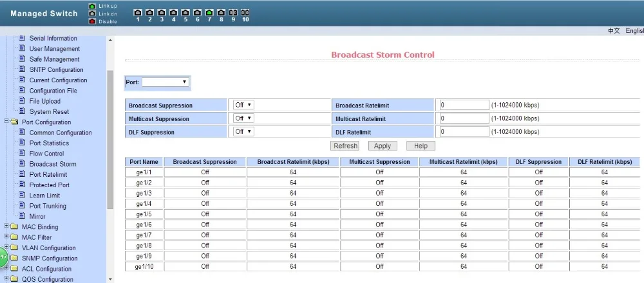
Task: Open the Broadcast Suppression Off dropdown
Action: pyautogui.click(x=243, y=105)
